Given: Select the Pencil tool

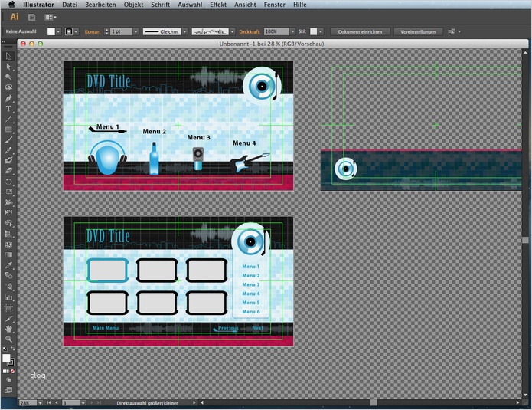Looking at the screenshot, I should click(x=8, y=150).
